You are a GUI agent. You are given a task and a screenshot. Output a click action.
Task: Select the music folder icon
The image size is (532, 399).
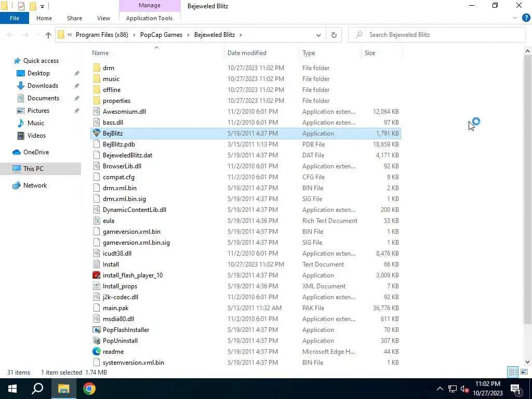click(x=97, y=79)
